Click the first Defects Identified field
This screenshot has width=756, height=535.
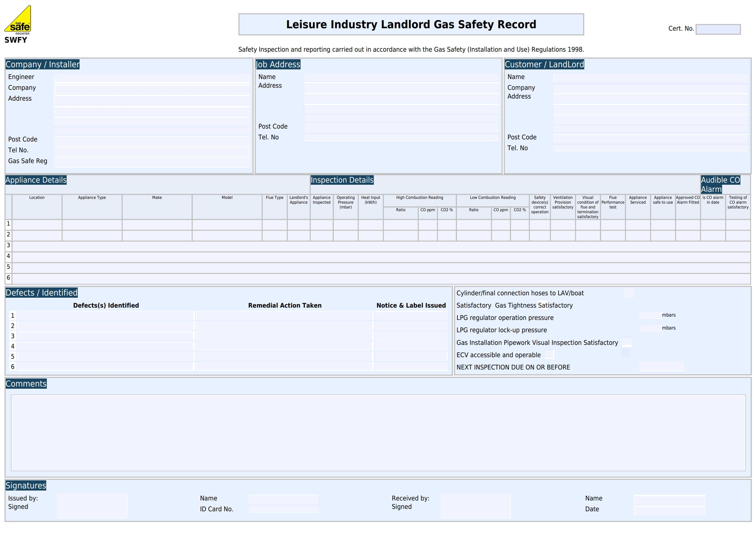105,316
